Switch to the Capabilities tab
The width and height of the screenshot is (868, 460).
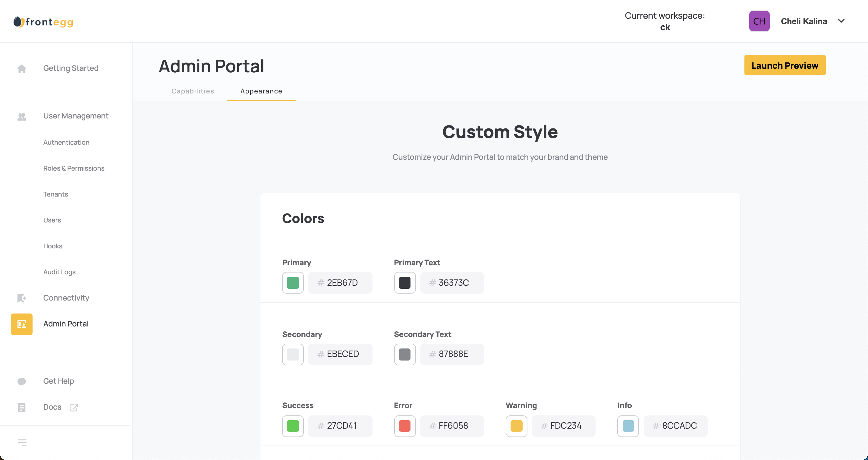pyautogui.click(x=192, y=91)
